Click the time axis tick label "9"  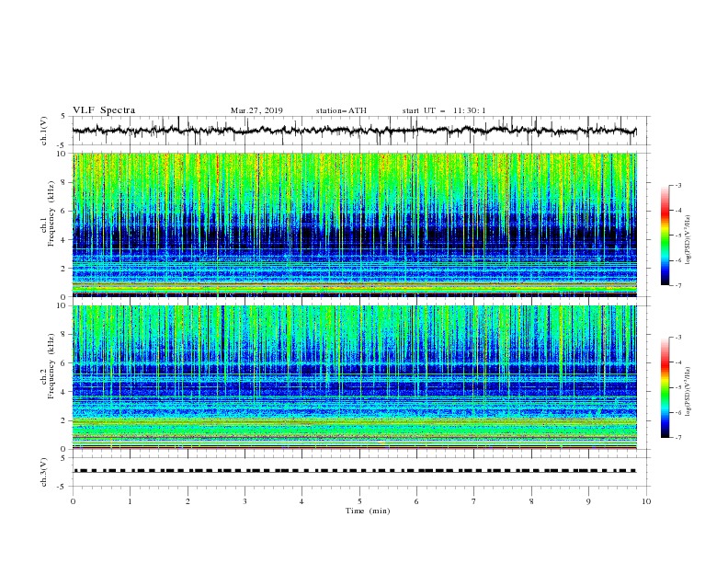(x=588, y=501)
